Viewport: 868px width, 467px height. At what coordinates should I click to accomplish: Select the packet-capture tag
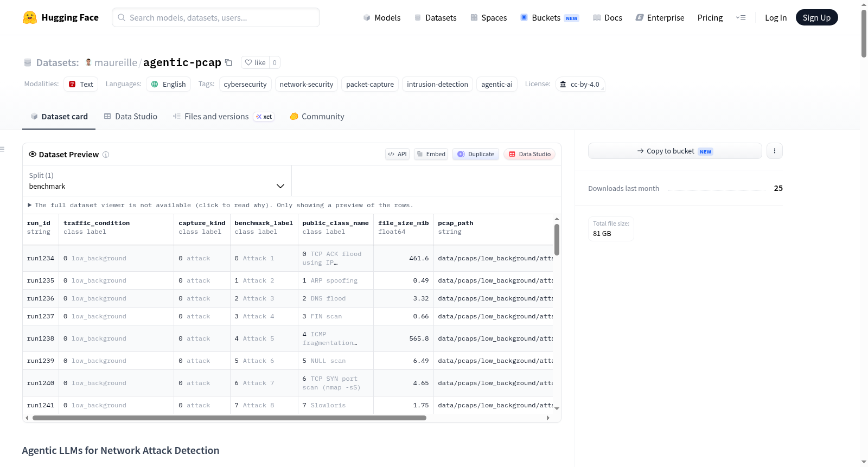tap(370, 84)
